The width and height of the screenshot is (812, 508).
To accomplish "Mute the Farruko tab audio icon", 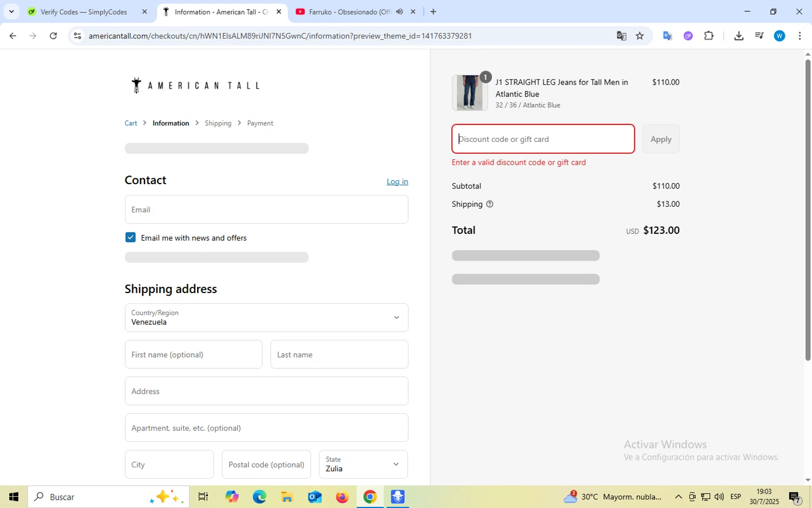I will click(400, 11).
